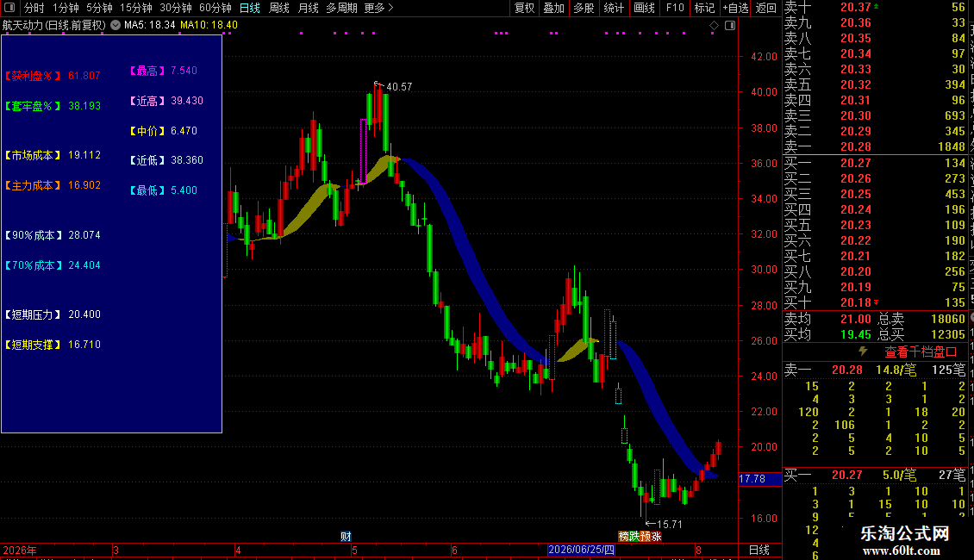Open F10 company info
The height and width of the screenshot is (560, 974).
(675, 8)
